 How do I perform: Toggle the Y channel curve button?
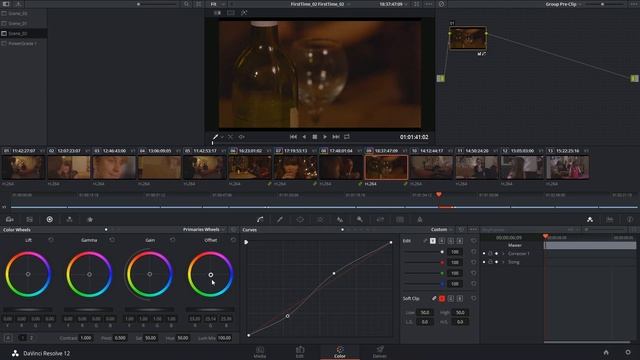tap(433, 241)
